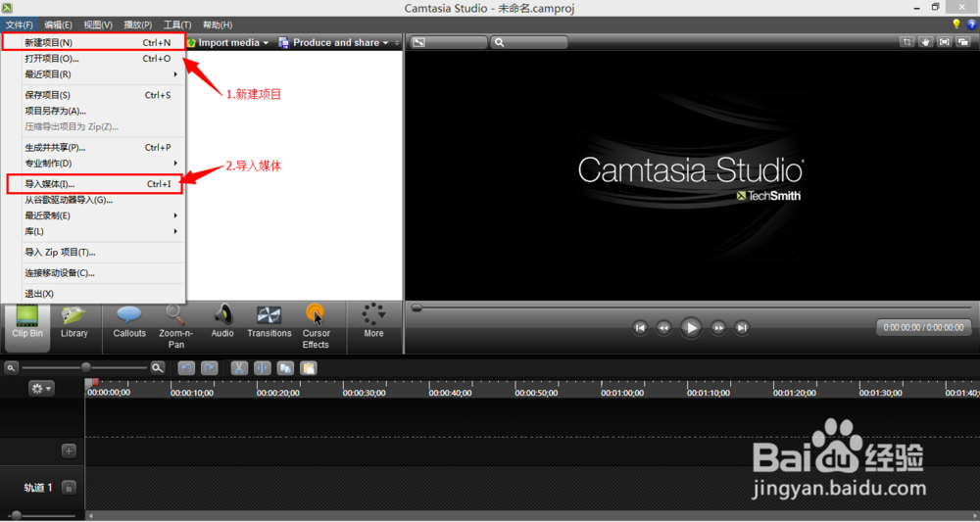
Task: Choose 项目另存为(A)... menu entry
Action: tap(94, 111)
